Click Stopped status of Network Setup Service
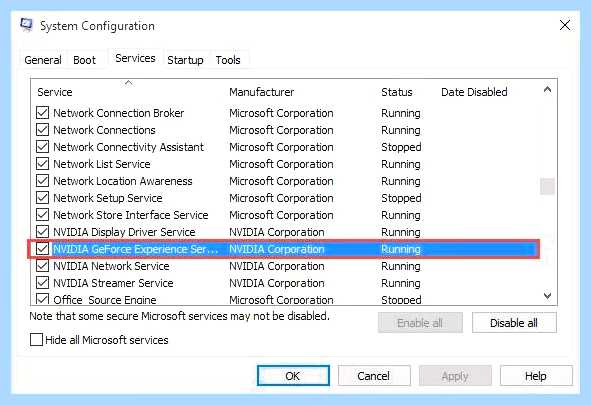Screen dimensions: 591x405 (401, 198)
